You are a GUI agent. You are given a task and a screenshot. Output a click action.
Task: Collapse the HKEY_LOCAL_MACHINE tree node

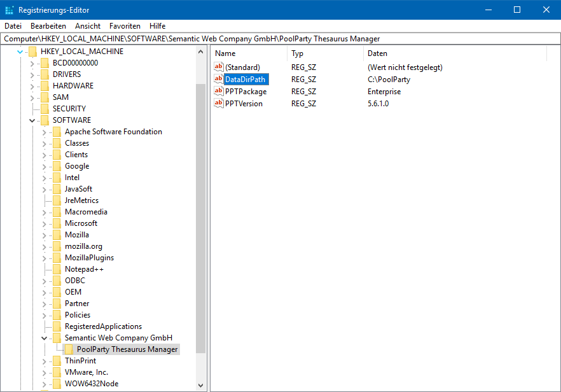pos(20,52)
